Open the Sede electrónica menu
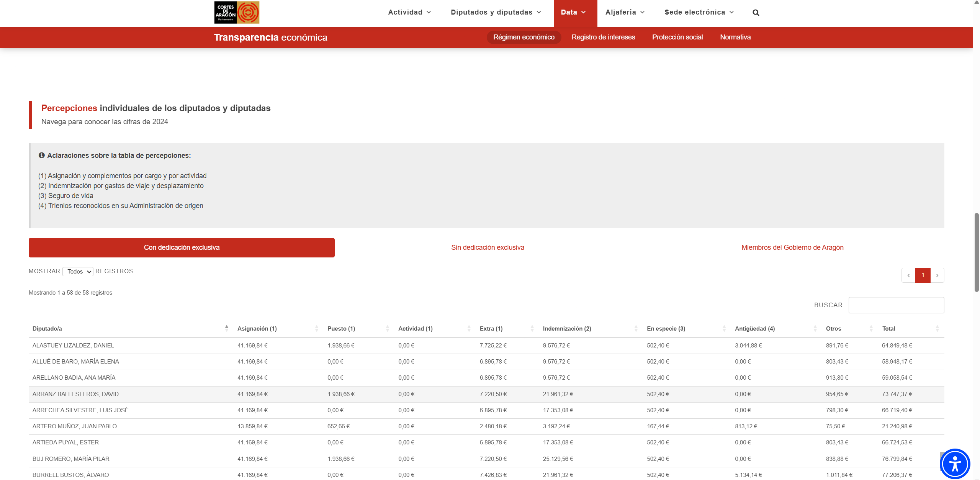 pyautogui.click(x=699, y=12)
